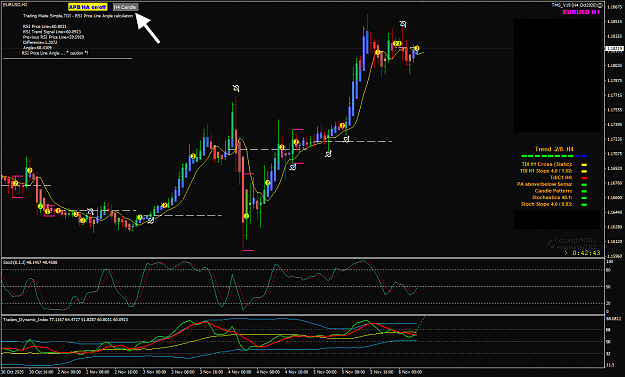Click the 80 level label on stochastic scale
This screenshot has height=377, width=625.
click(608, 270)
